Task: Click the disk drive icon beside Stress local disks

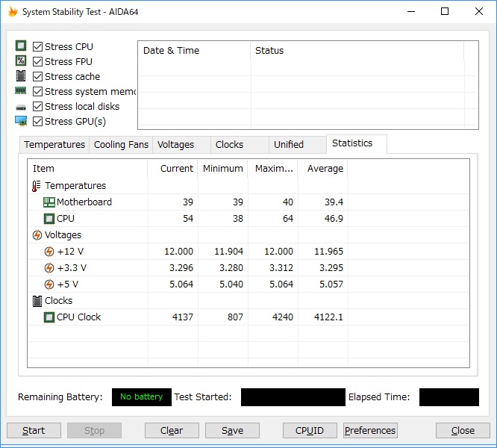Action: 21,108
